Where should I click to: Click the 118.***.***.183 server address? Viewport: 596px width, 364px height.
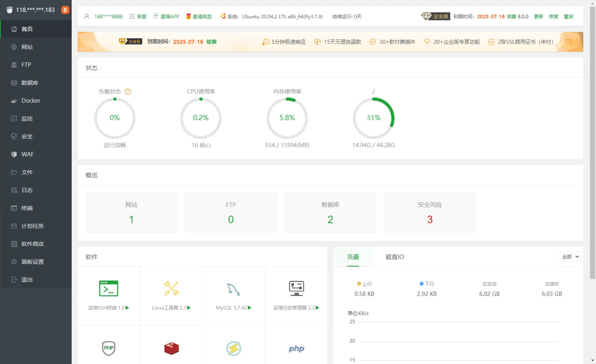point(35,10)
